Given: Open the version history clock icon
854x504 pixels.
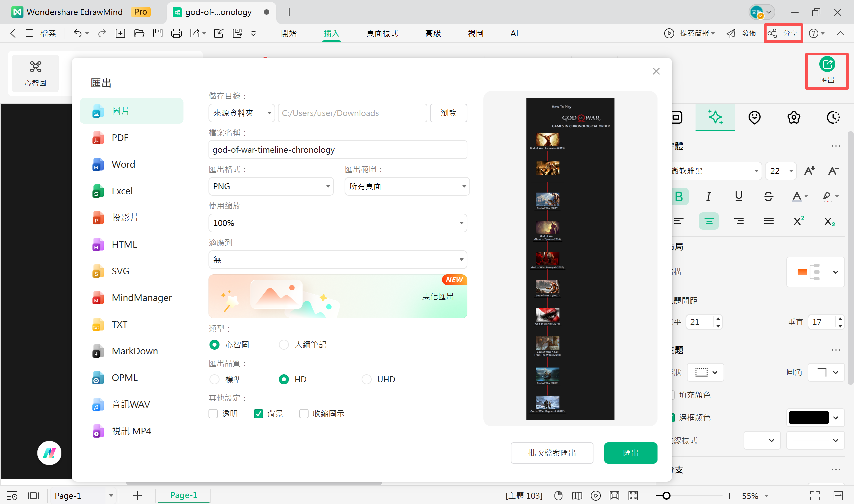Looking at the screenshot, I should click(x=833, y=117).
